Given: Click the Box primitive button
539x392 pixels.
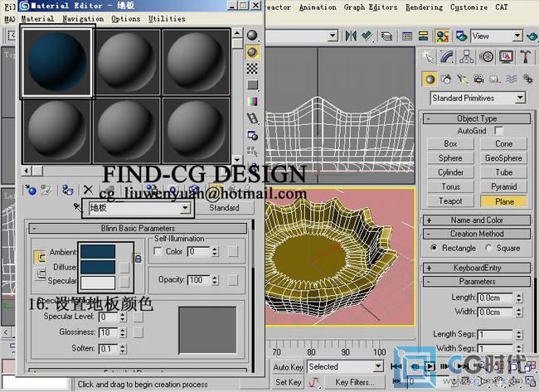Looking at the screenshot, I should click(x=450, y=143).
